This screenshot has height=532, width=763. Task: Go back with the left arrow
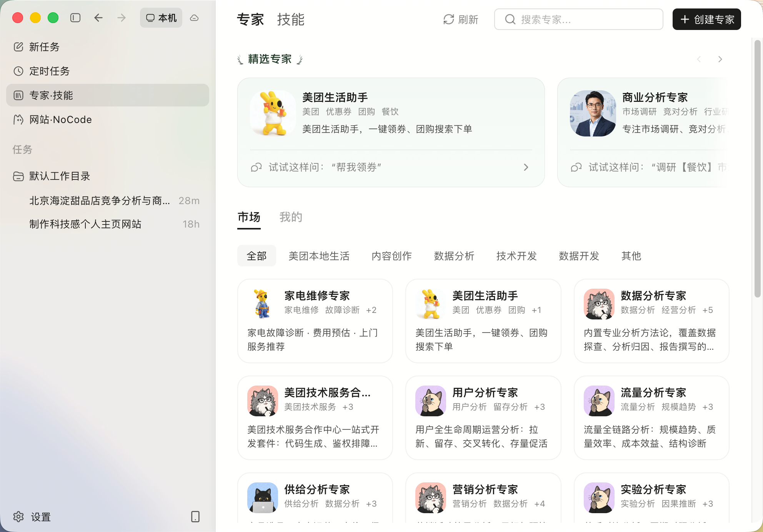(98, 18)
